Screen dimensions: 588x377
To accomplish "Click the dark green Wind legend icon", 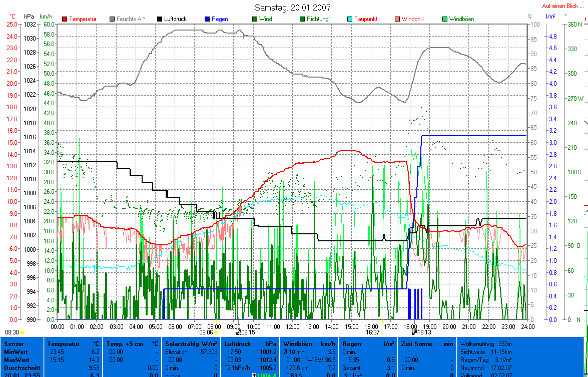I will click(255, 19).
